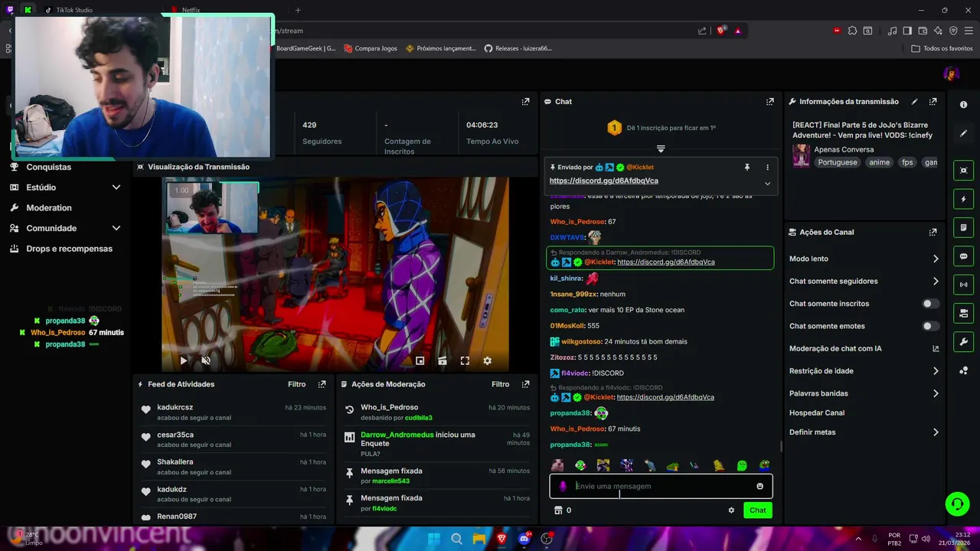This screenshot has width=980, height=551.
Task: Open Brave Wallet icon in toolbar
Action: (922, 31)
